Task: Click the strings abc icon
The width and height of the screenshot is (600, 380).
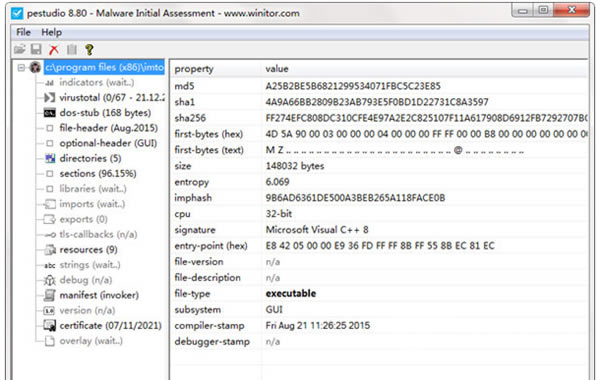Action: tap(50, 265)
